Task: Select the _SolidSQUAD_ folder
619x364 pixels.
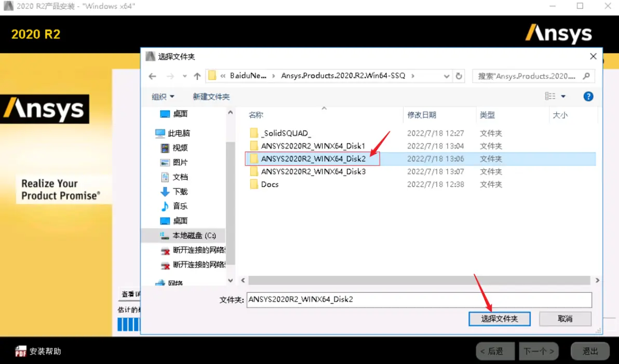Action: pos(286,133)
